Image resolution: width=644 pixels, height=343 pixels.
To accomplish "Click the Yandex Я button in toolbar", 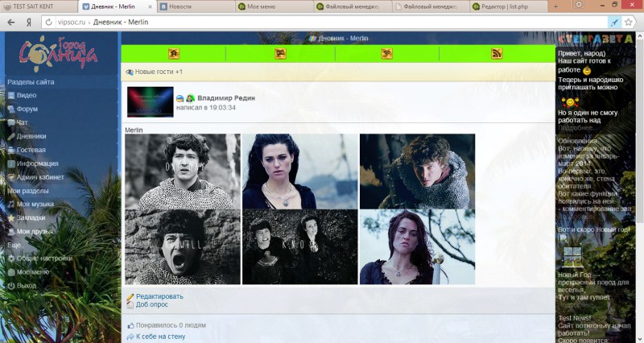I will pyautogui.click(x=29, y=23).
